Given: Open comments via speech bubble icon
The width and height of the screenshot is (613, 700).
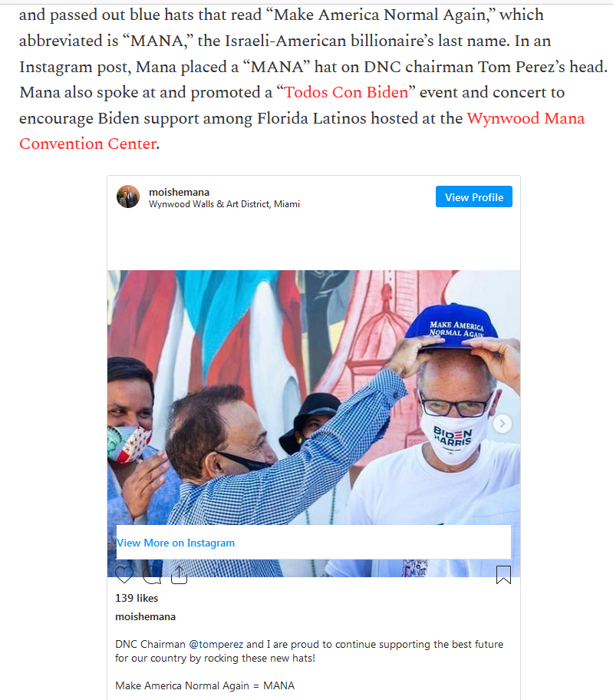Looking at the screenshot, I should (152, 575).
